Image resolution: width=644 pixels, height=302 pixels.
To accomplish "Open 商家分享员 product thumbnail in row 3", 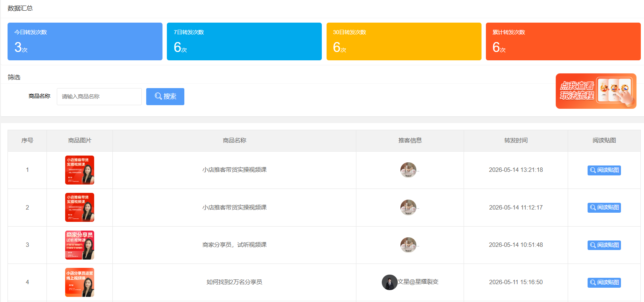I will click(x=79, y=245).
